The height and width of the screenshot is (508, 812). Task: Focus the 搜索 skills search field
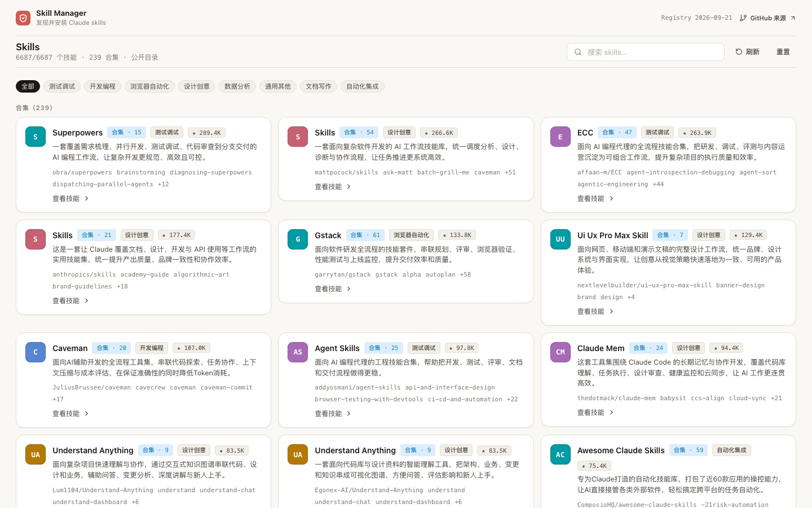point(646,52)
